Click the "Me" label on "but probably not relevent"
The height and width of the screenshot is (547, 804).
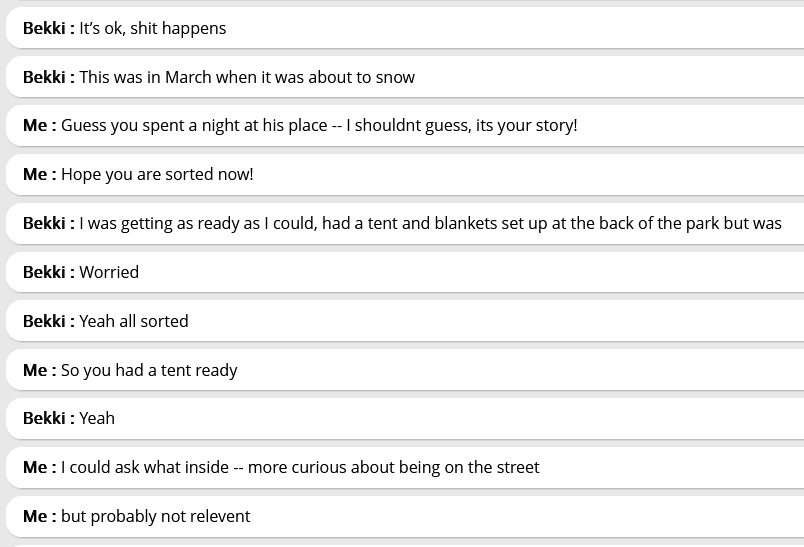pyautogui.click(x=35, y=516)
